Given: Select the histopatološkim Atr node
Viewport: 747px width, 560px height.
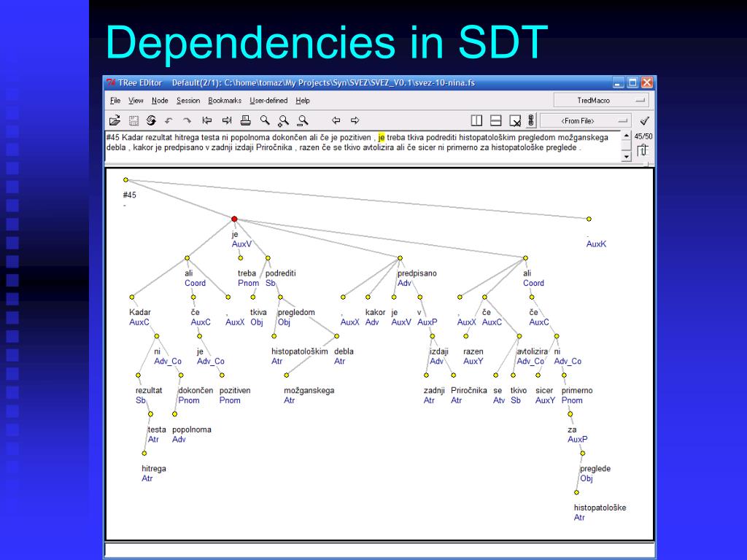Looking at the screenshot, I should tap(274, 336).
